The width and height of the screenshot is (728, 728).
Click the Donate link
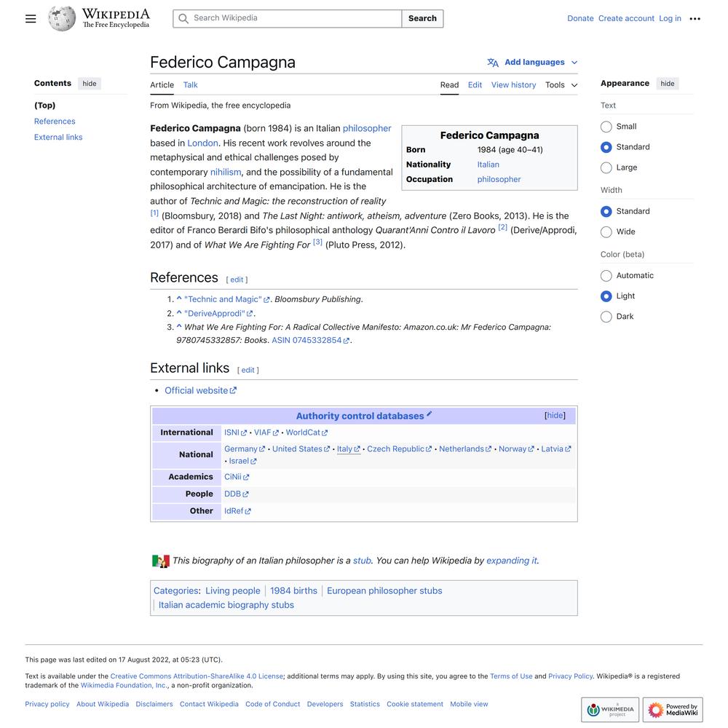[580, 19]
